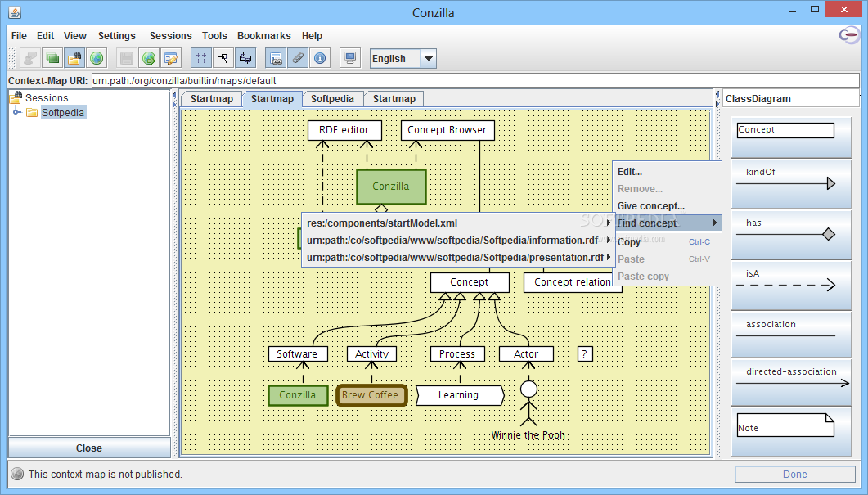Click the form-with-pencil edit icon

171,58
